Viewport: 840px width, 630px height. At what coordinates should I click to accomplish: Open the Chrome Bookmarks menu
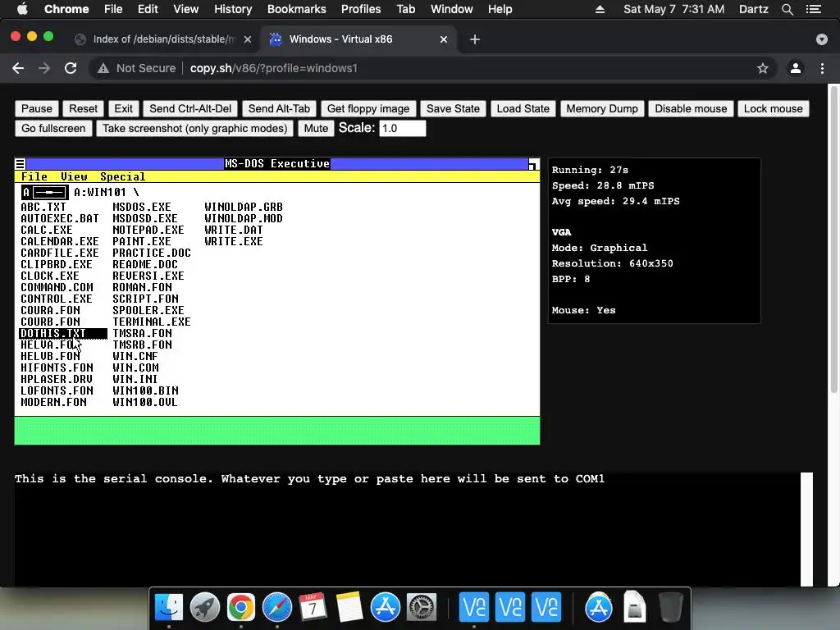tap(297, 9)
